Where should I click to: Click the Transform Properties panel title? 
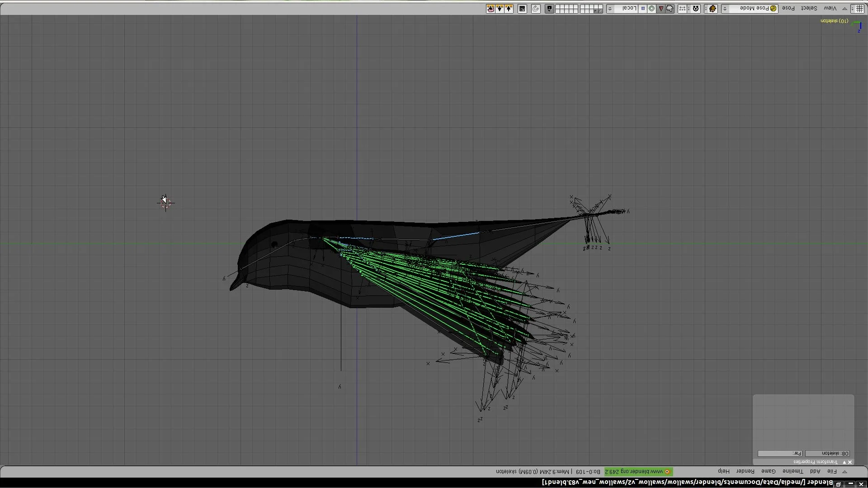(816, 462)
